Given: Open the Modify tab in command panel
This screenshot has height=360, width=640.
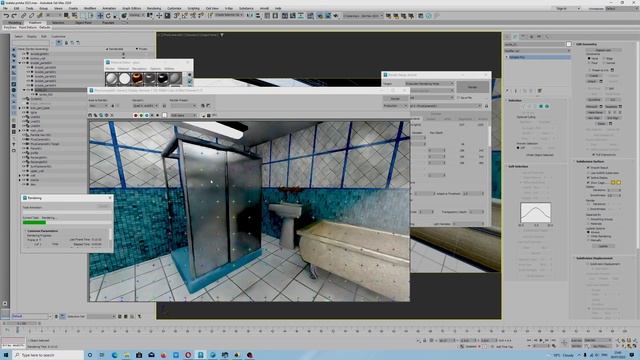Looking at the screenshot, I should 515,36.
